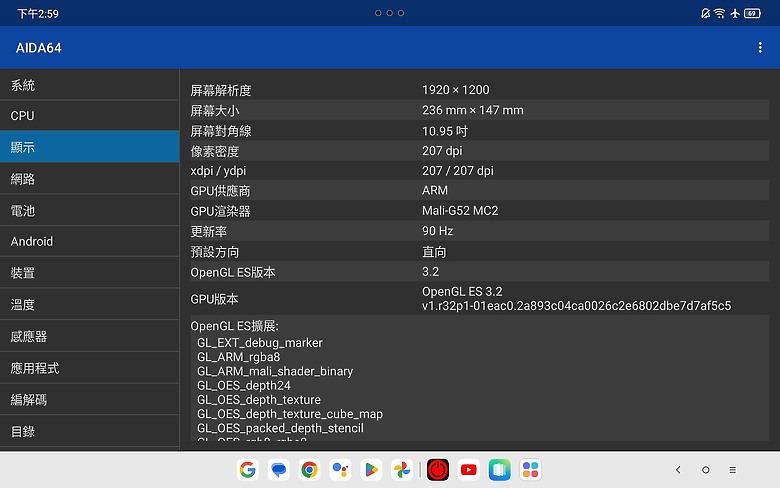Select the value 207 / 207 dpi
Screen dimensions: 780x488
pyautogui.click(x=458, y=171)
